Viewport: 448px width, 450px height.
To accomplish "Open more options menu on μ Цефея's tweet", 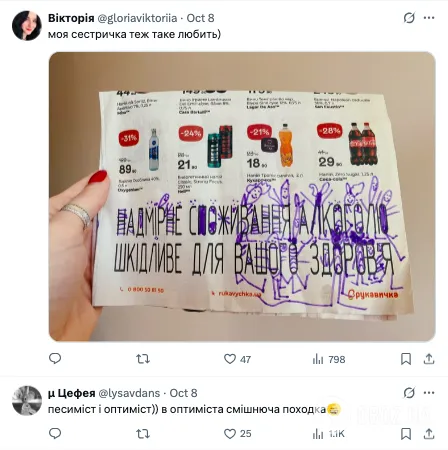I will [429, 393].
